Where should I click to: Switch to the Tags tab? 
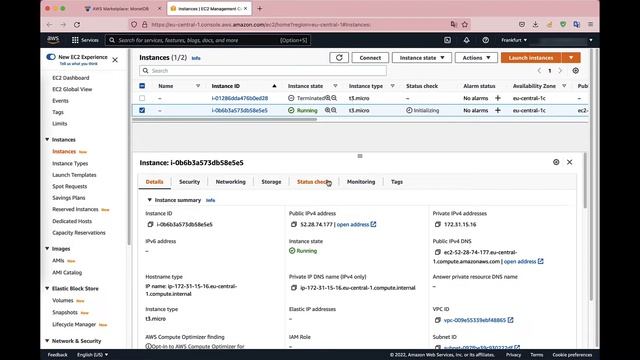point(397,182)
